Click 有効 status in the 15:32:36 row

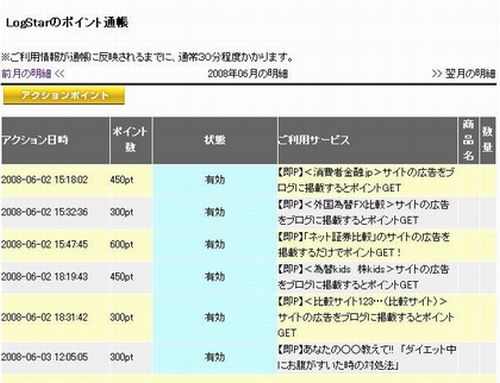point(215,212)
